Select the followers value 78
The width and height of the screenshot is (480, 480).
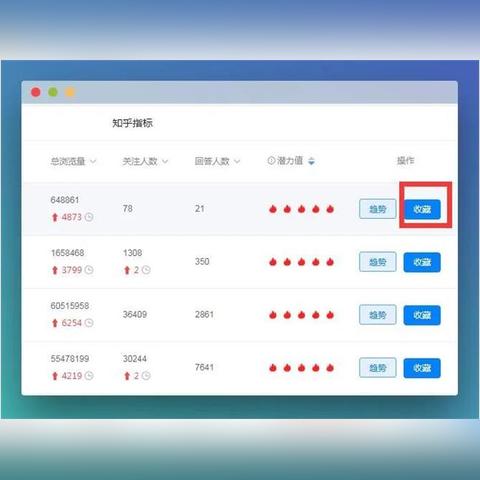tap(128, 209)
